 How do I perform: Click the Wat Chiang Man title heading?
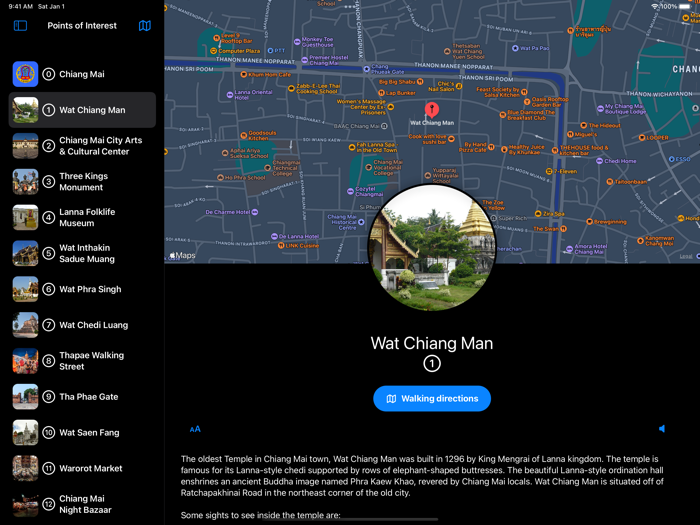click(x=432, y=343)
